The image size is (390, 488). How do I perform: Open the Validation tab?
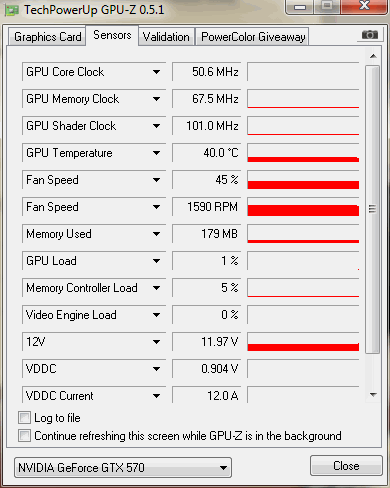coord(166,37)
